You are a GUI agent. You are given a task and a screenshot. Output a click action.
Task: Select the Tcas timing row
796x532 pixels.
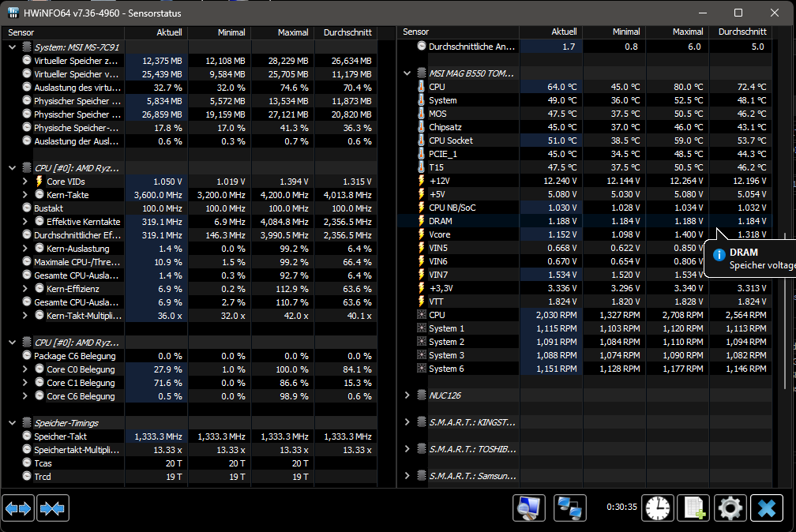tap(190, 463)
